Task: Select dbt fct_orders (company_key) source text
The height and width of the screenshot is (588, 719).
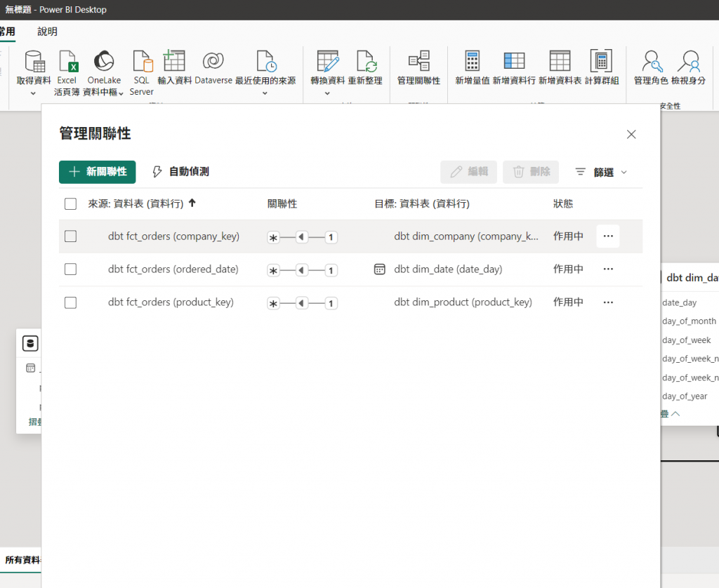Action: point(174,236)
